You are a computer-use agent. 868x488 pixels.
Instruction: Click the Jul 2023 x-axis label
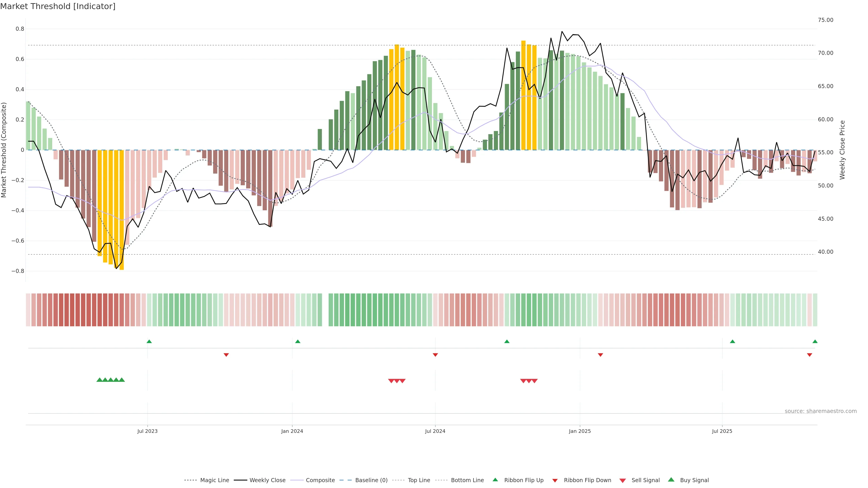147,431
